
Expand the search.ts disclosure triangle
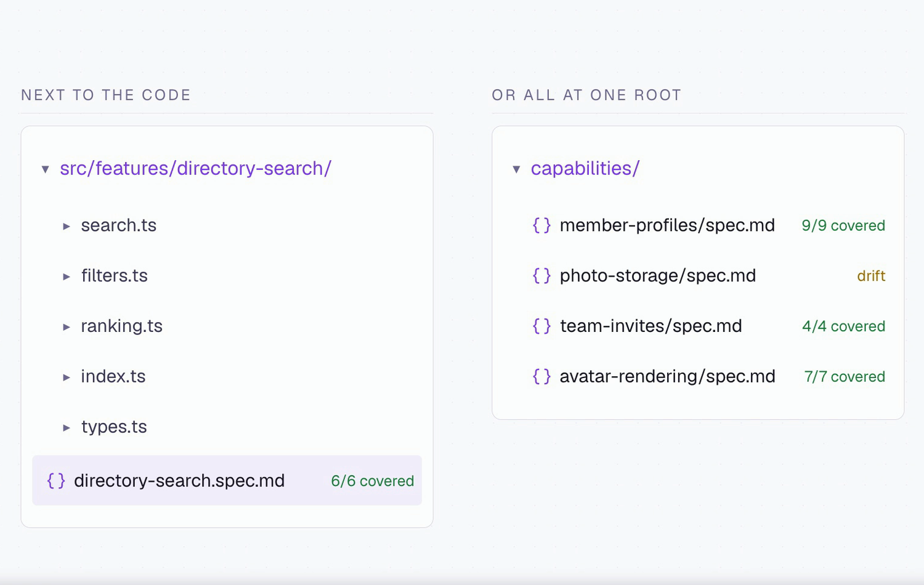tap(67, 226)
